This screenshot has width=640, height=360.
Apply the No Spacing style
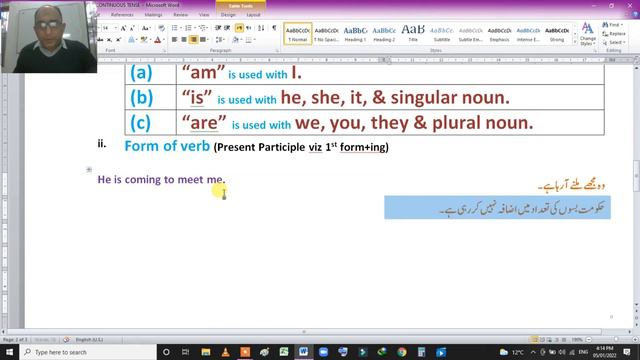pyautogui.click(x=327, y=34)
